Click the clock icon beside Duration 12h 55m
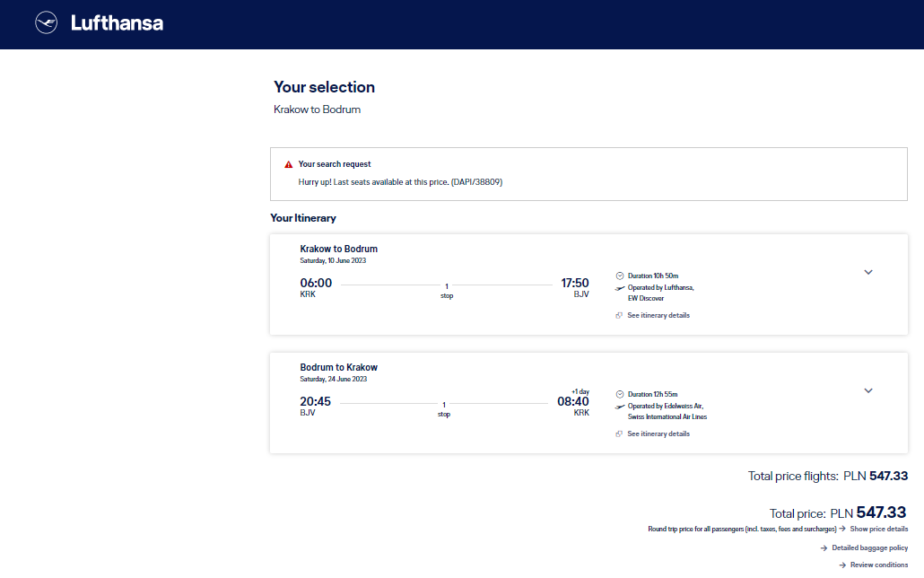The image size is (924, 578). click(x=619, y=395)
